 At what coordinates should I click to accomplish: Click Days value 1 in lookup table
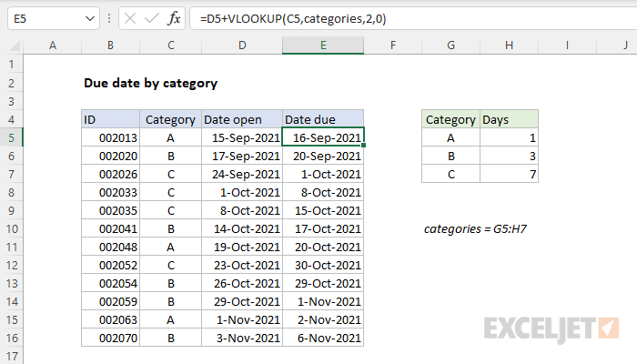509,137
